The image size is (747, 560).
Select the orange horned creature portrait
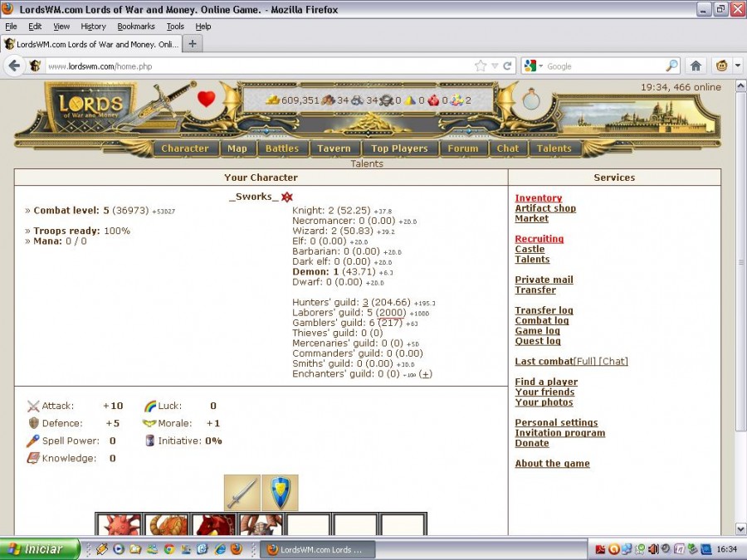(166, 524)
